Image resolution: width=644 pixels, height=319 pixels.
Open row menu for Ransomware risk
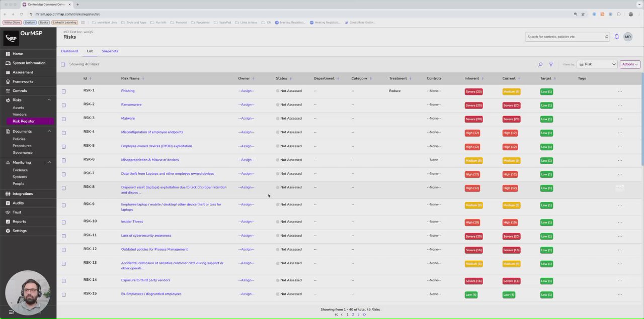pyautogui.click(x=620, y=105)
